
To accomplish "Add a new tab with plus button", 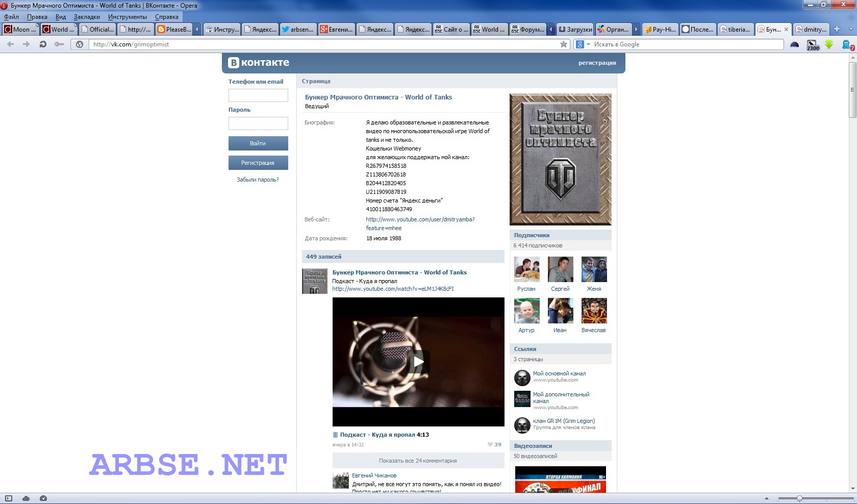I will pyautogui.click(x=837, y=29).
